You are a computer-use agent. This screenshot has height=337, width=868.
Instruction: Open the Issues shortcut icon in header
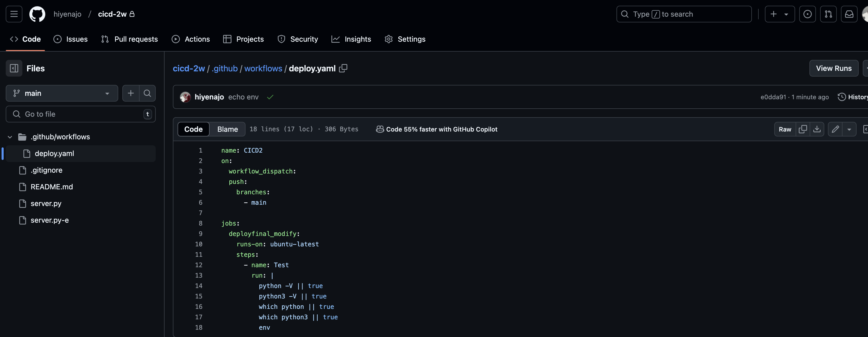[x=807, y=14]
